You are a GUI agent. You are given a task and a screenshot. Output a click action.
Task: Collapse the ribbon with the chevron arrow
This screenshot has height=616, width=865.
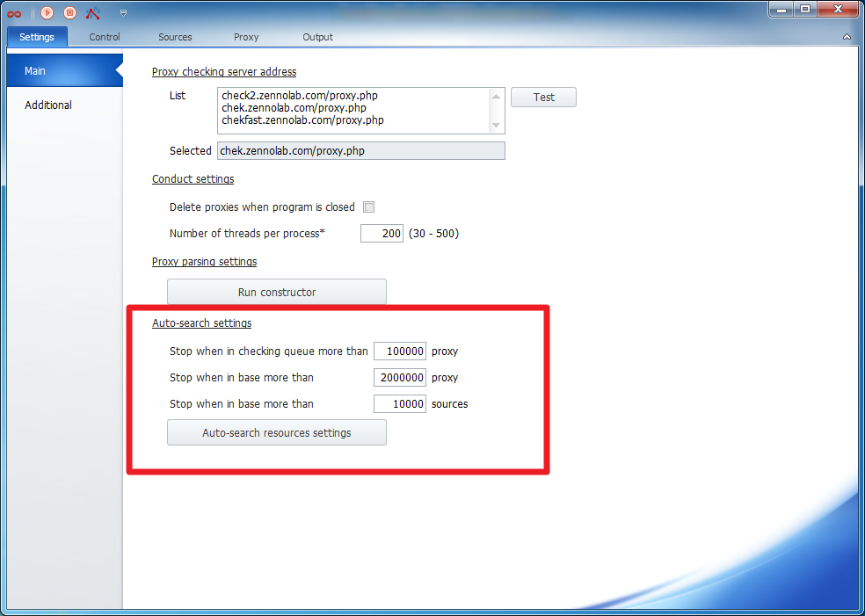[x=847, y=37]
